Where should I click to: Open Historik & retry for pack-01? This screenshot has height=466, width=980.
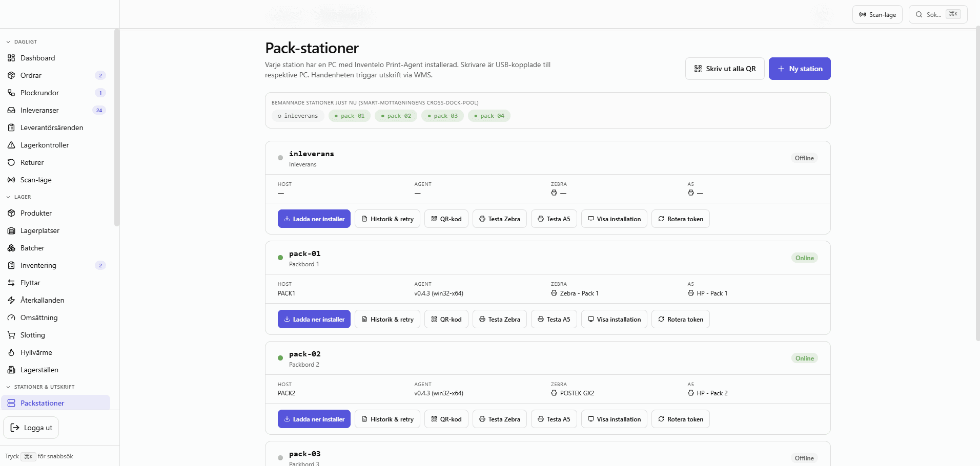tap(387, 319)
